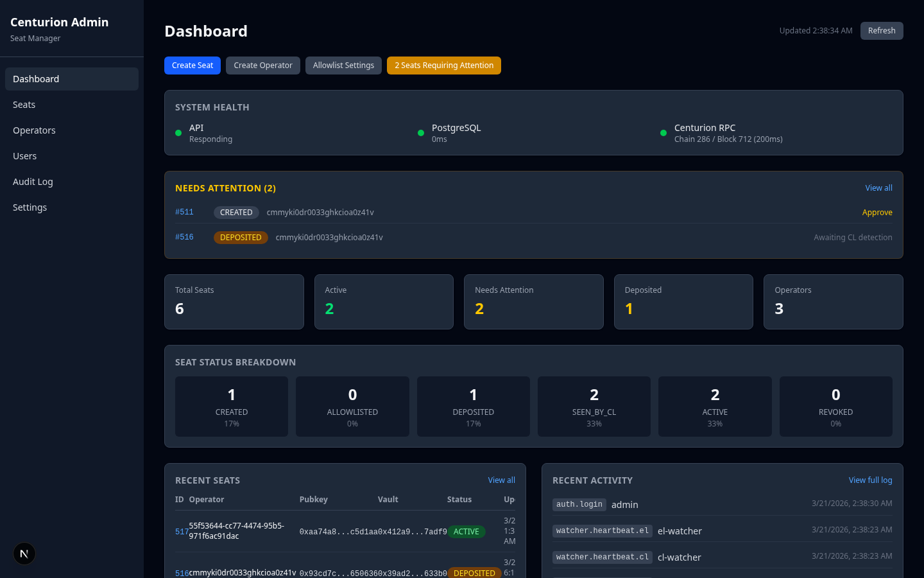This screenshot has height=578, width=924.
Task: Click the Centurion Admin logo heading
Action: [59, 22]
